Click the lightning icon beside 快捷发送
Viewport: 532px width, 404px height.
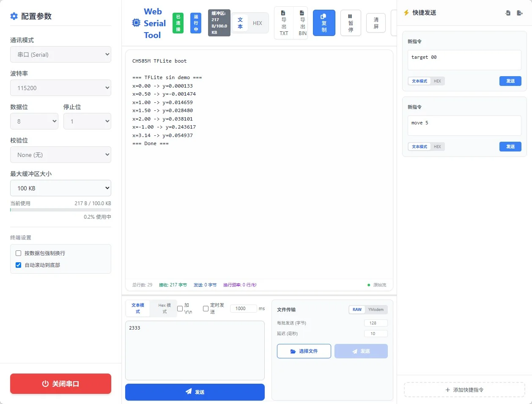point(406,13)
